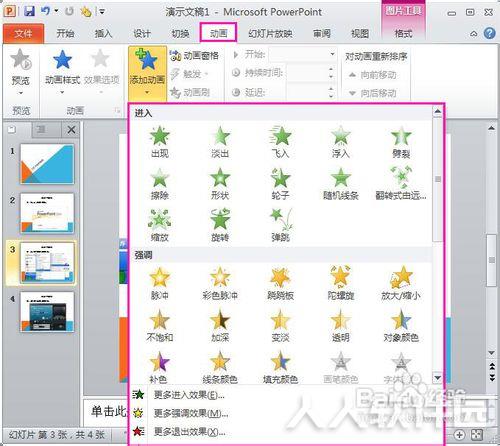Open the 添加动画 add animation dropdown
Screen dimensions: 500x446
point(147,73)
